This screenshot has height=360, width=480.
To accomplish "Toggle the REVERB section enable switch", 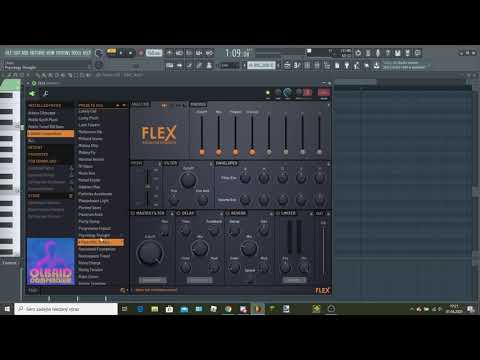I will point(228,213).
